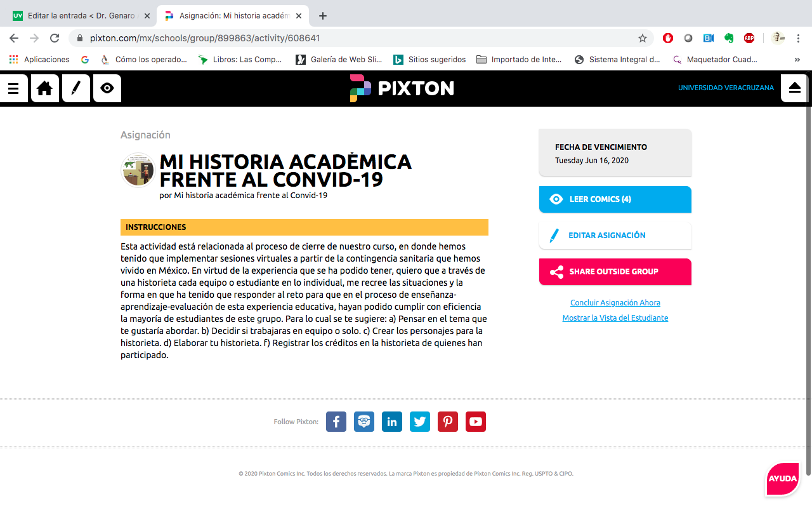
Task: Open Pixton Facebook page icon
Action: pos(336,422)
